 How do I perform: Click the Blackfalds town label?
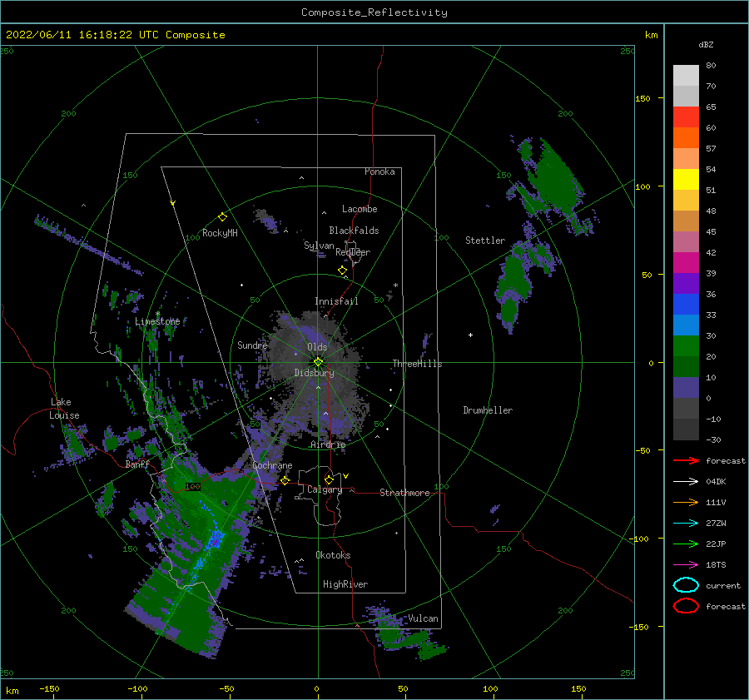pos(354,231)
